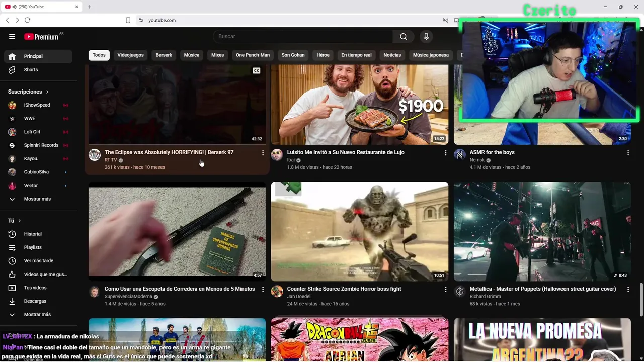644x362 pixels.
Task: View site information icon in address bar
Action: 141,20
